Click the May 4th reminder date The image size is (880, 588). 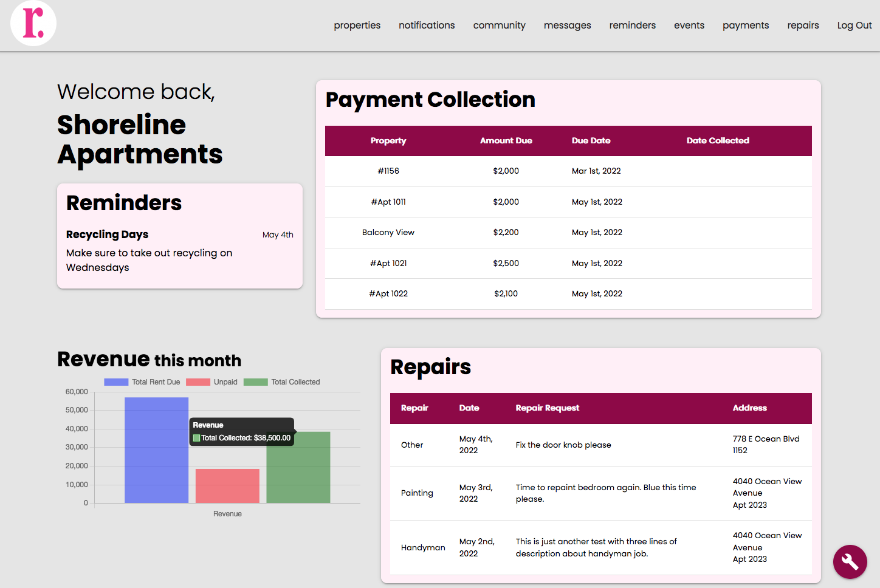click(278, 235)
